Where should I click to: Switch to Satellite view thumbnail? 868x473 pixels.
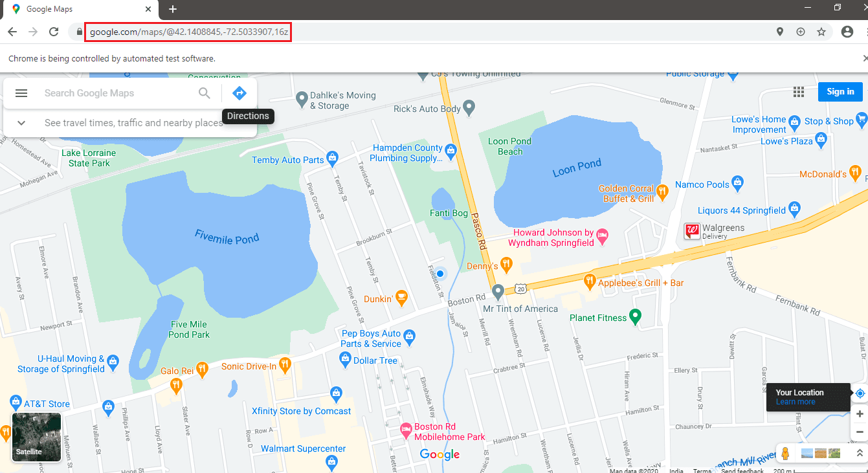37,437
